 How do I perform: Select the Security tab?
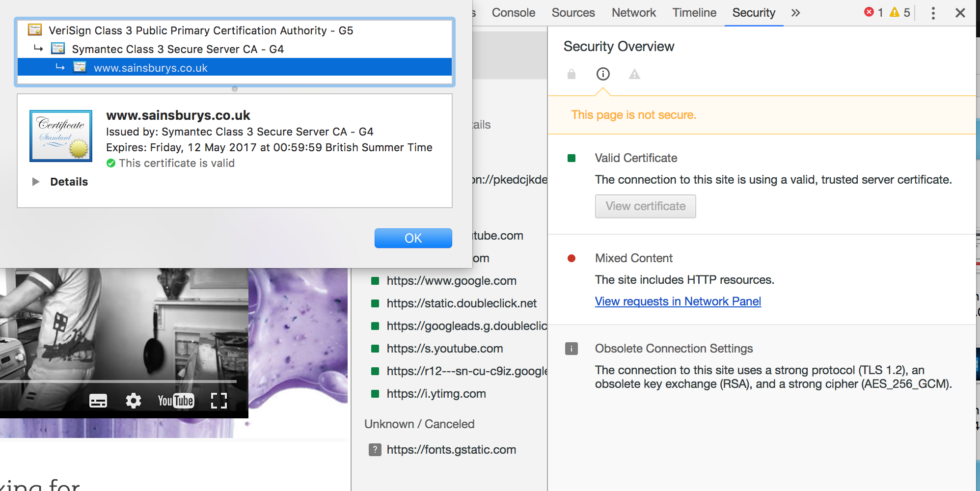[754, 13]
